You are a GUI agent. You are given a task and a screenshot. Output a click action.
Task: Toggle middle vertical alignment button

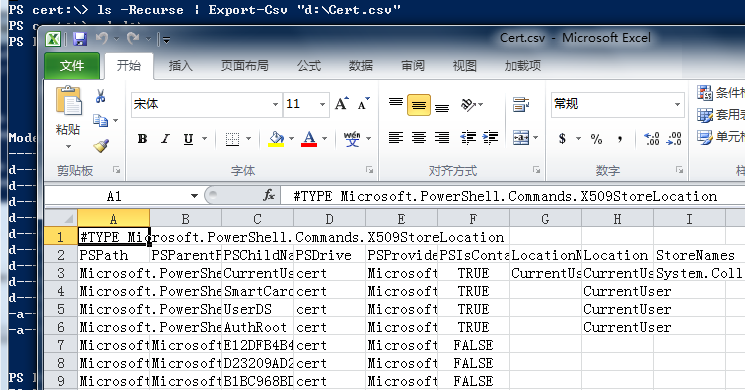419,105
